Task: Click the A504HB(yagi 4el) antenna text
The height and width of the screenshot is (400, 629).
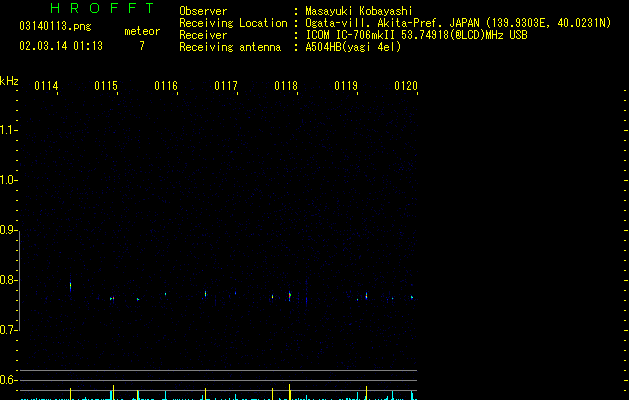Action: (353, 47)
